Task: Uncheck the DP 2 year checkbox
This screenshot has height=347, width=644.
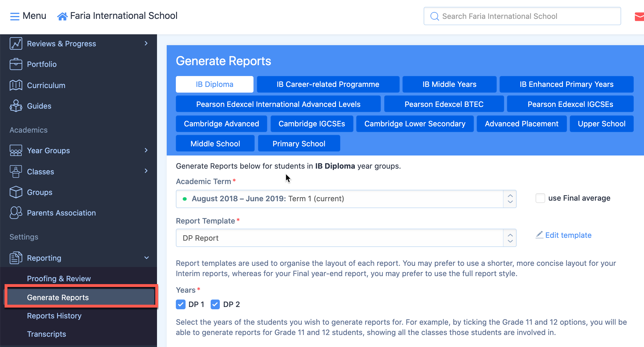Action: (x=215, y=304)
